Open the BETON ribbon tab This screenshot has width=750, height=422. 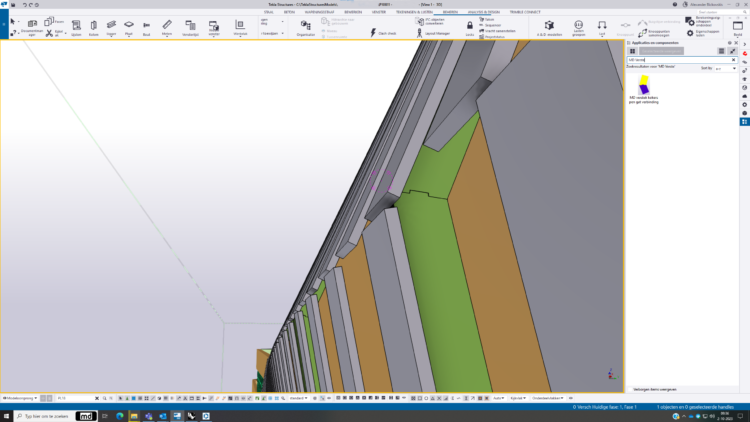pyautogui.click(x=289, y=12)
